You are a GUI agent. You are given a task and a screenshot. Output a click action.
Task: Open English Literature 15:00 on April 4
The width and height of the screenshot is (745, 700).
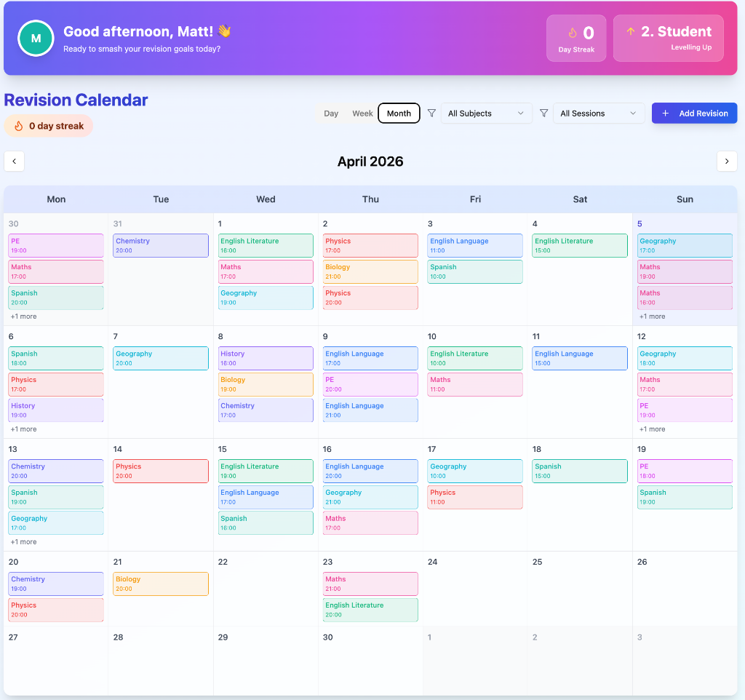tap(580, 246)
